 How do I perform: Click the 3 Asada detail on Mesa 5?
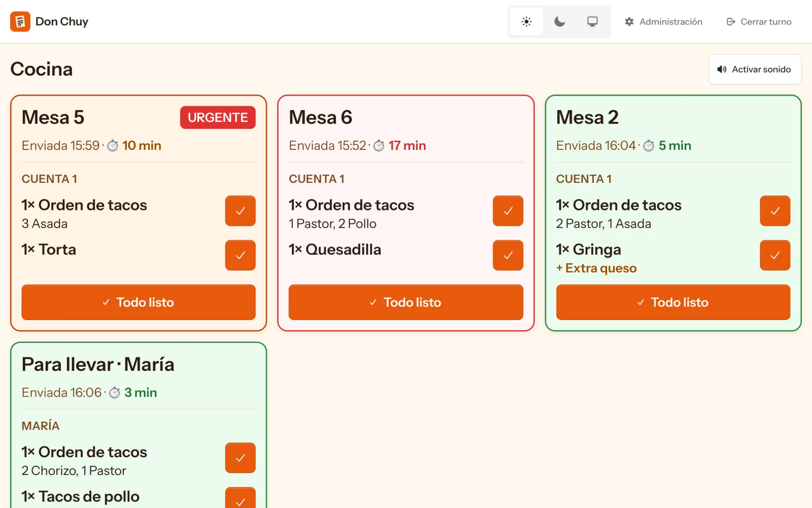pyautogui.click(x=45, y=224)
